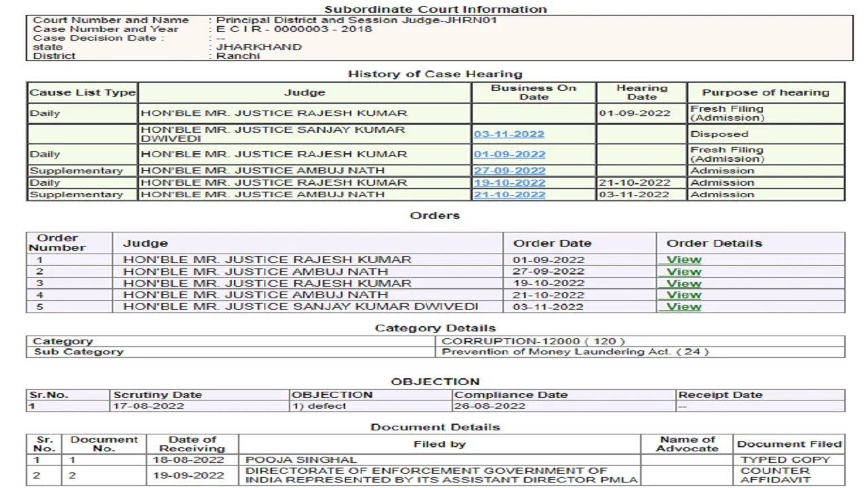Open the 01-09-2022 business date link
This screenshot has height=488, width=868.
tap(509, 155)
